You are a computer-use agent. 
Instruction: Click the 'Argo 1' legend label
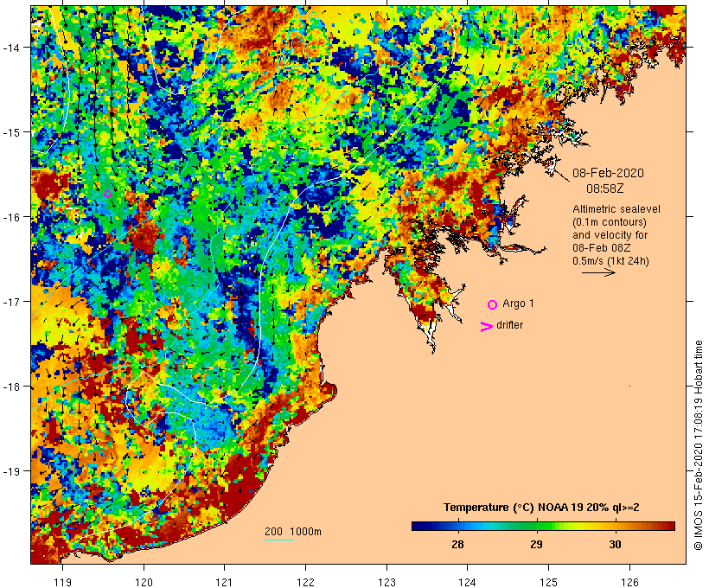518,304
